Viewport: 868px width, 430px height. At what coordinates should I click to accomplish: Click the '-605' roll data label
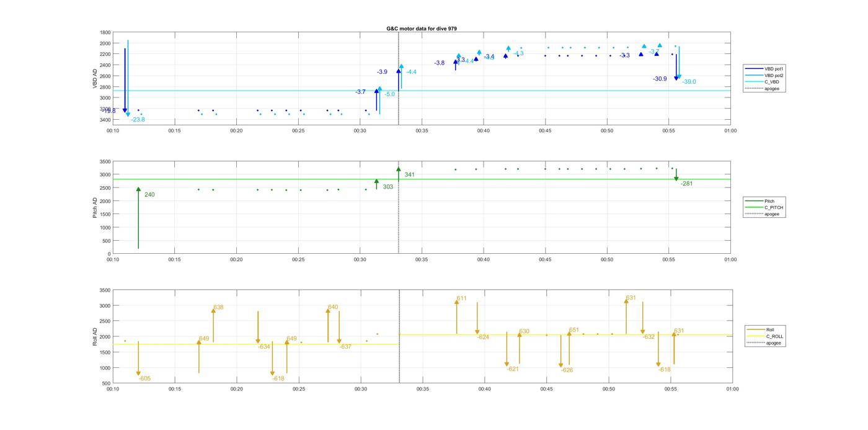(144, 378)
